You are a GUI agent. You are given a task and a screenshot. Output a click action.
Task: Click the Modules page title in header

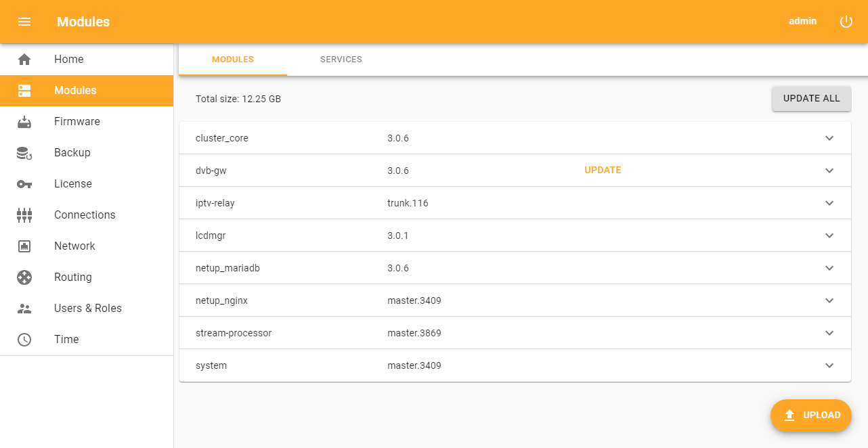83,22
